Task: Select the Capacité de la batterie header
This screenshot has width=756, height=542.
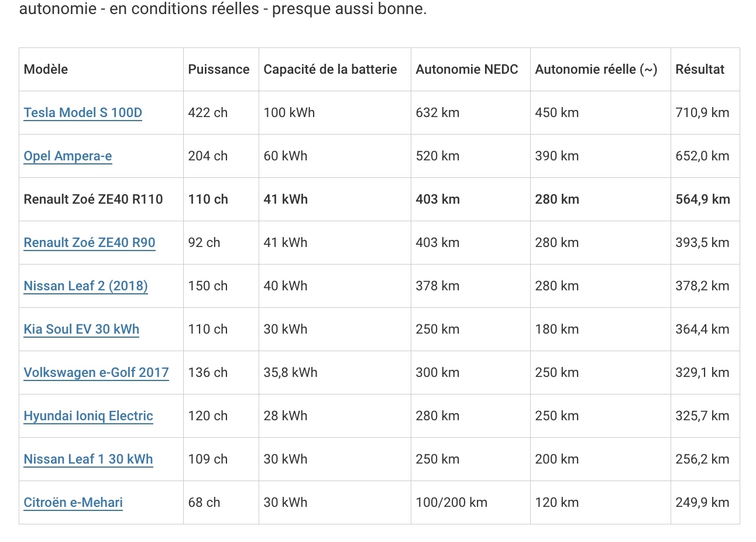Action: (330, 69)
